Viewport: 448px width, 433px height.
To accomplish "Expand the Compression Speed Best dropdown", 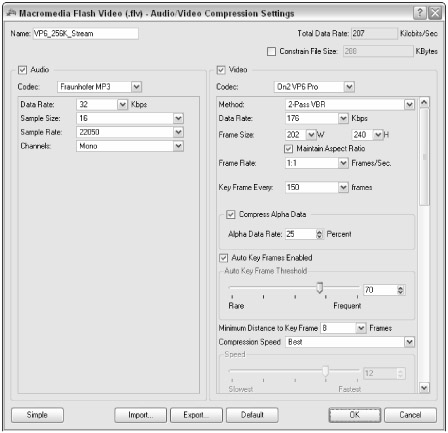I will (409, 342).
